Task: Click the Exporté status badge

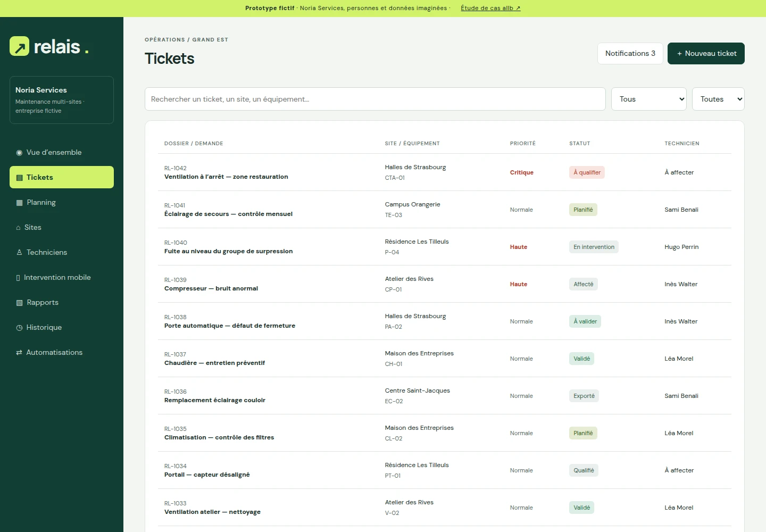Action: click(584, 396)
